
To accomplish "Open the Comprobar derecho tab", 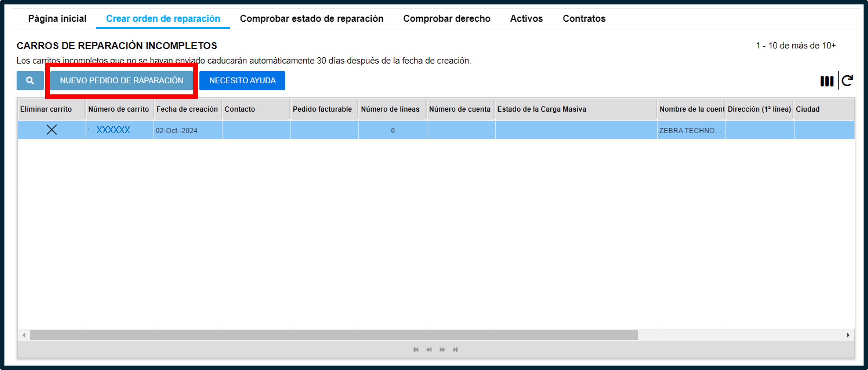I will [x=447, y=19].
